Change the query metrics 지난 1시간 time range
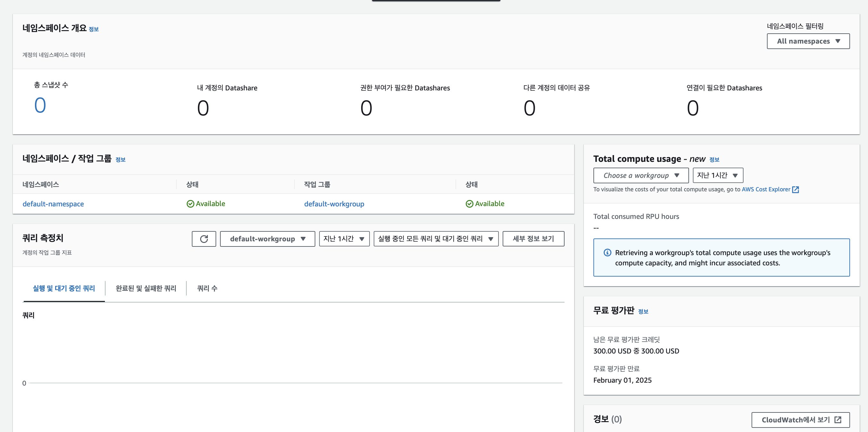Image resolution: width=868 pixels, height=432 pixels. pyautogui.click(x=344, y=239)
